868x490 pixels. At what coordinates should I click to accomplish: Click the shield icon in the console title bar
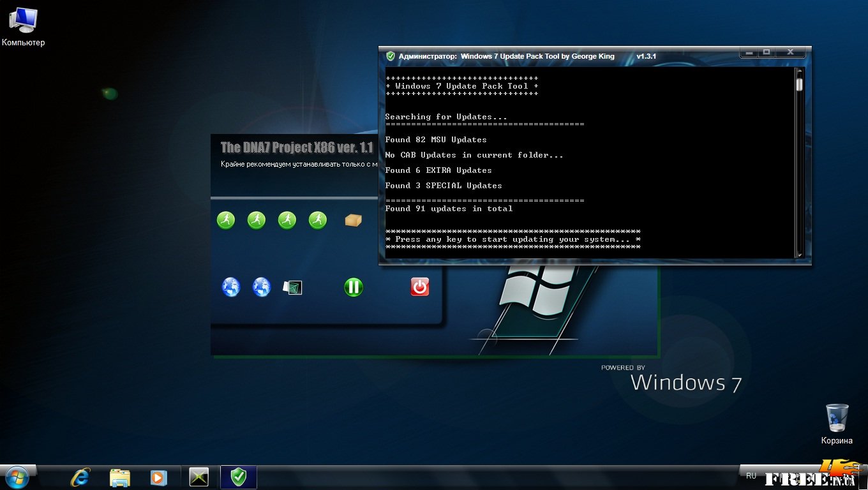click(391, 56)
